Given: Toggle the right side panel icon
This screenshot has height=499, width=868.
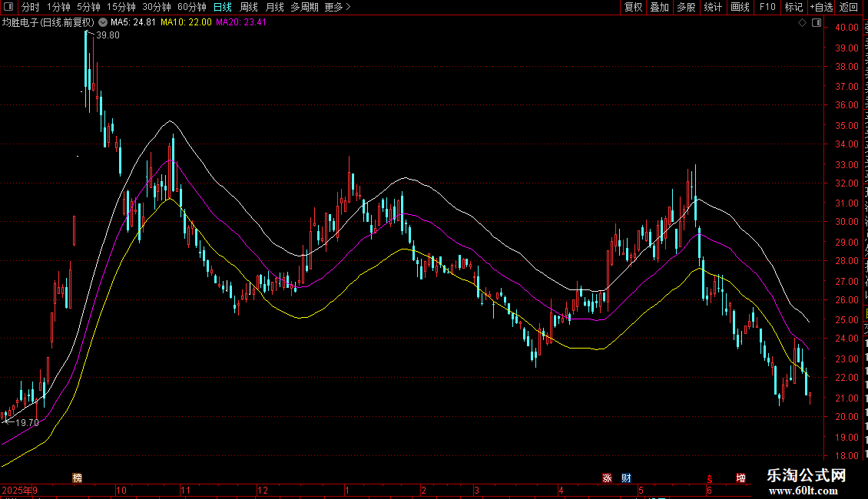Looking at the screenshot, I should pyautogui.click(x=817, y=23).
